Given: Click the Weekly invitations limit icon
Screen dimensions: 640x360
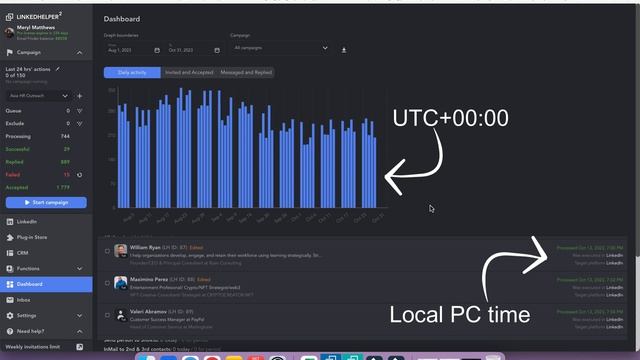Looking at the screenshot, I should (80, 347).
